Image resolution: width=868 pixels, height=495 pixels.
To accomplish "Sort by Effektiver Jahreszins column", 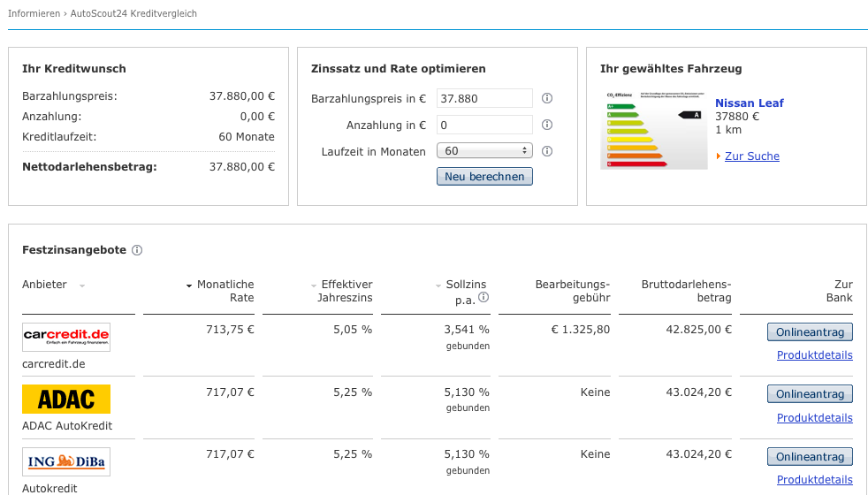I will point(314,286).
